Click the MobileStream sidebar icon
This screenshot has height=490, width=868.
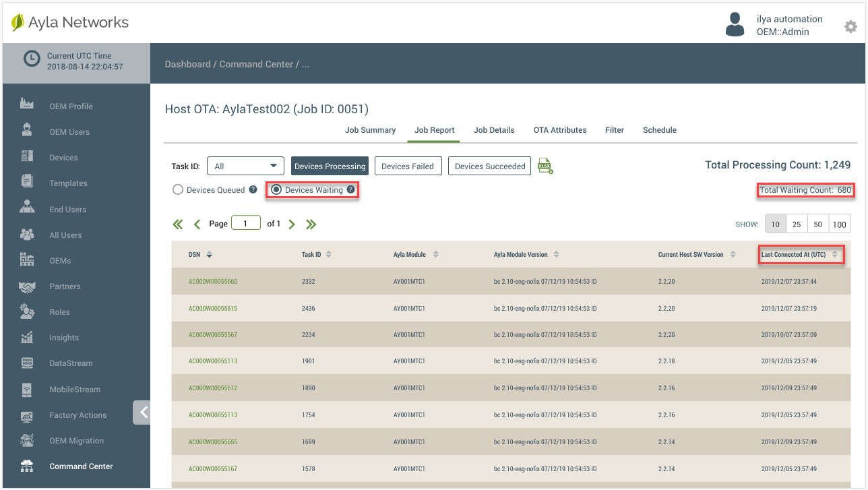(x=27, y=389)
